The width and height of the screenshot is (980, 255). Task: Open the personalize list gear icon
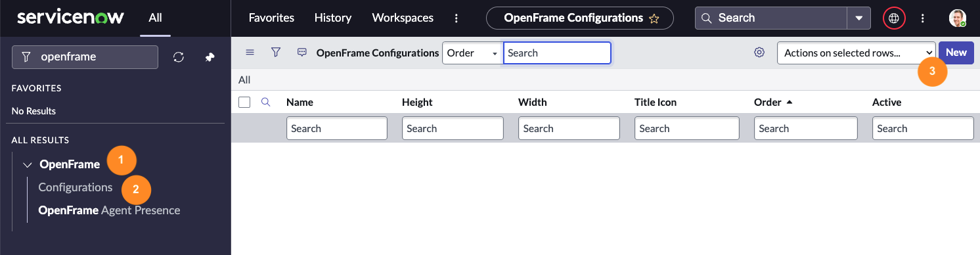759,53
